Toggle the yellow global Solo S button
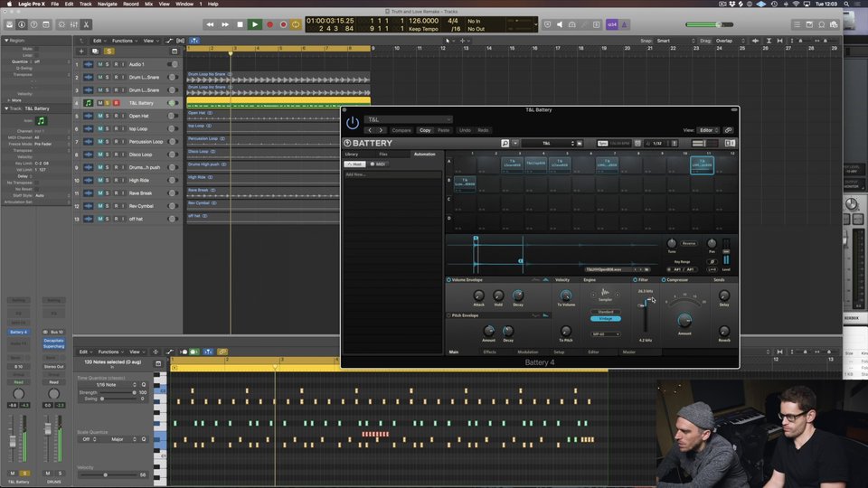The height and width of the screenshot is (488, 868). (109, 52)
